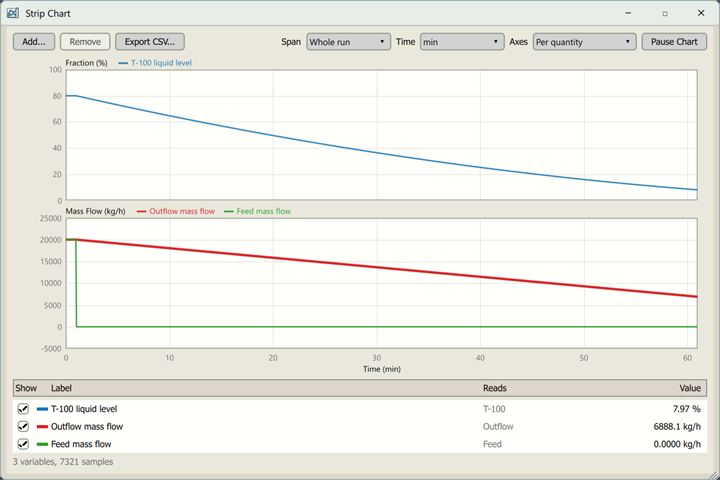Viewport: 720px width, 480px height.
Task: Click the blue swatch for T-100 liquid level
Action: click(42, 409)
